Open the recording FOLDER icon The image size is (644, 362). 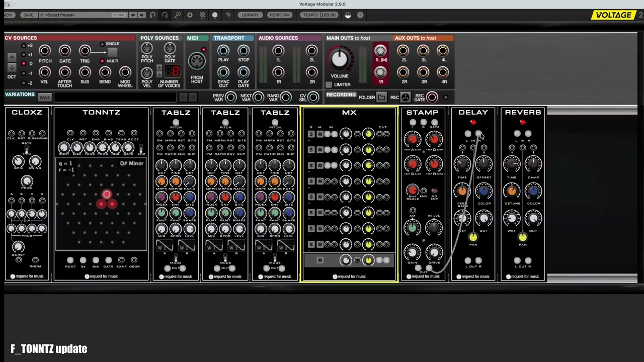pyautogui.click(x=381, y=98)
